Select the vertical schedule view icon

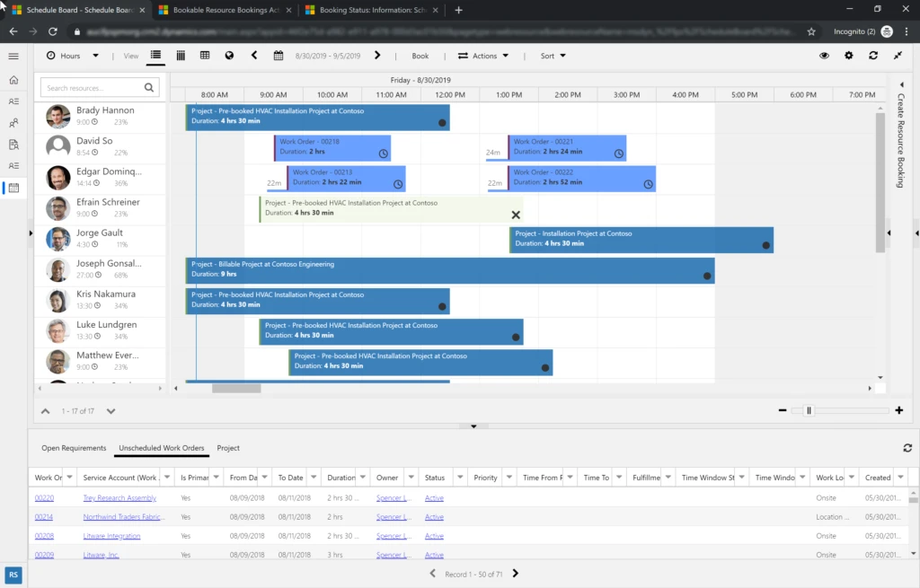click(181, 56)
